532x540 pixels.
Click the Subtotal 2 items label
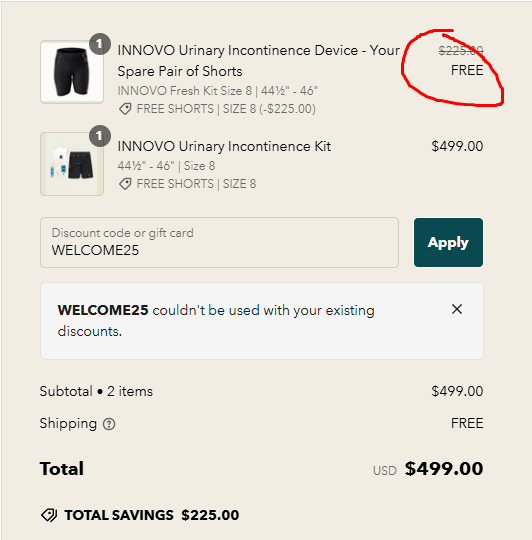(x=96, y=392)
